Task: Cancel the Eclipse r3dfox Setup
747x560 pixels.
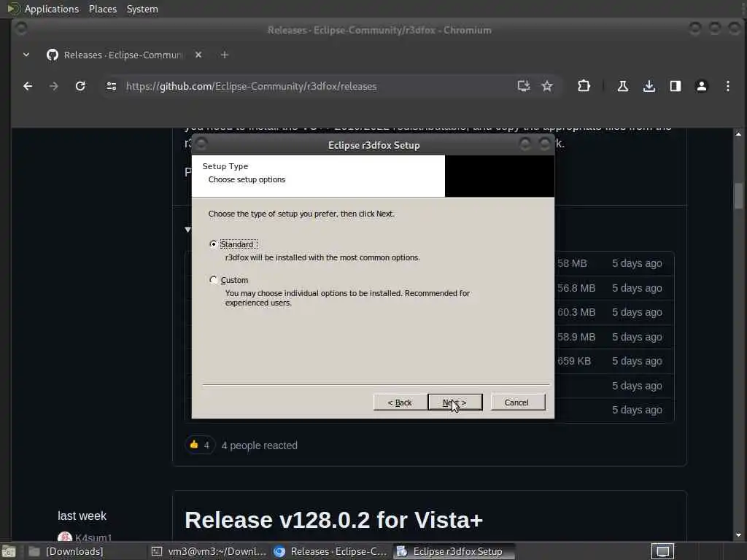Action: click(x=517, y=402)
